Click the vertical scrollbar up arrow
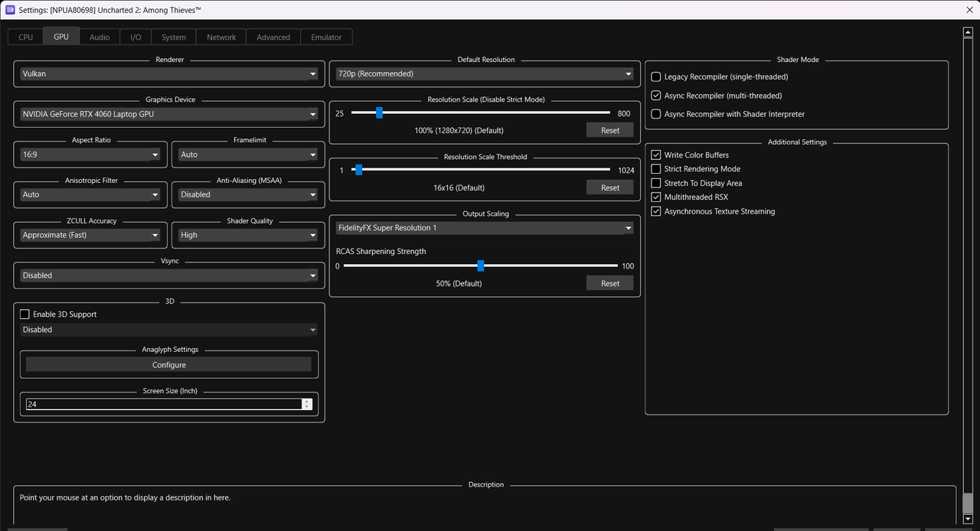The image size is (980, 531). [x=968, y=31]
